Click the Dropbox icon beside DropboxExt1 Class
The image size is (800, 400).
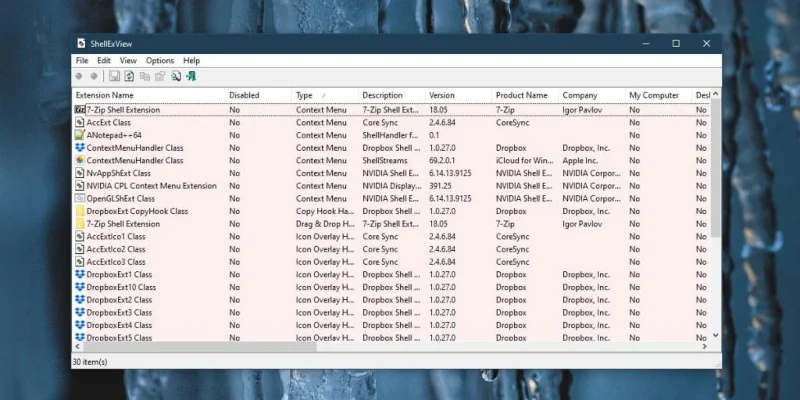(80, 274)
